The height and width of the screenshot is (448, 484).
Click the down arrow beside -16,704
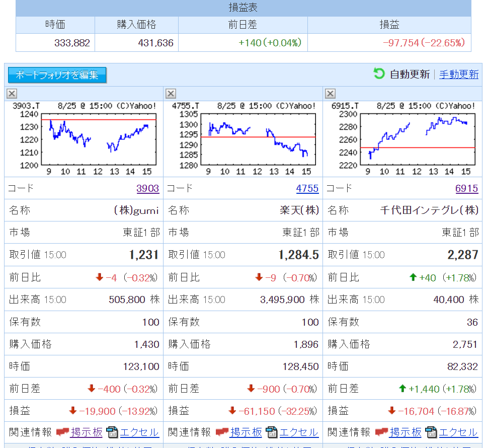click(x=392, y=411)
